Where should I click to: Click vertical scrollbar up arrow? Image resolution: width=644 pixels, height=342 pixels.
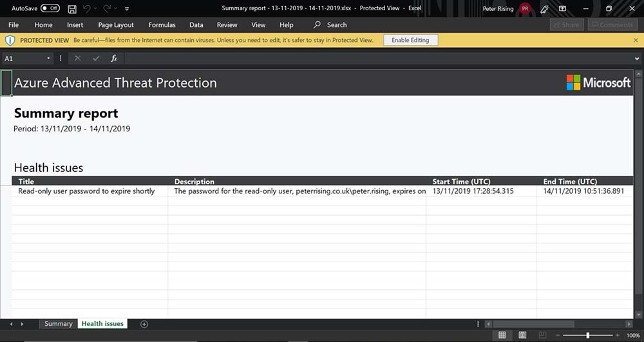pos(638,74)
